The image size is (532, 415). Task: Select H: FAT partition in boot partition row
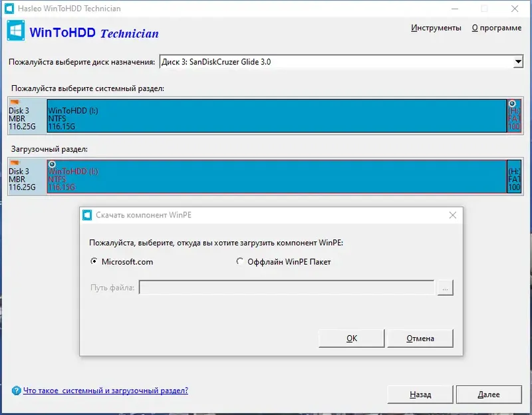[514, 176]
